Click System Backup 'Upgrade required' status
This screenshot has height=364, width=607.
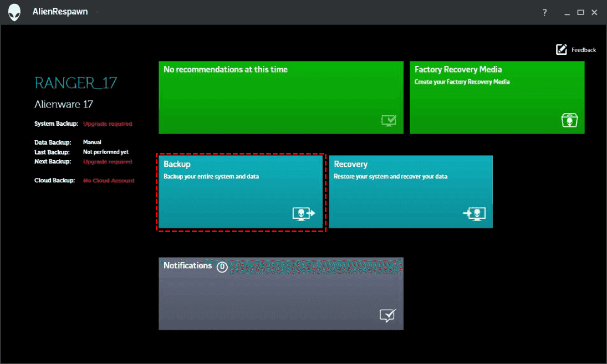pyautogui.click(x=108, y=124)
